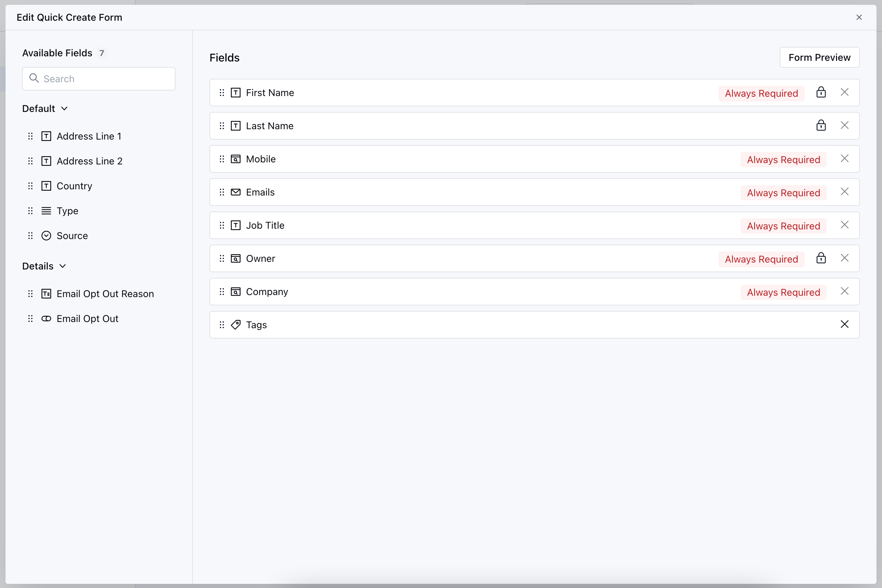
Task: Select the Country available field
Action: pyautogui.click(x=74, y=186)
